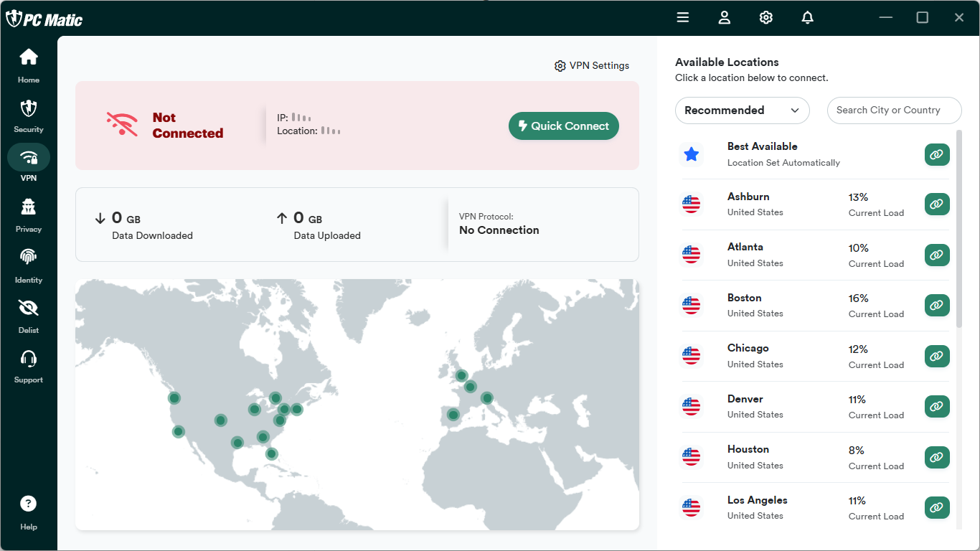Focus the Search City or Country field
This screenshot has width=980, height=551.
(895, 110)
